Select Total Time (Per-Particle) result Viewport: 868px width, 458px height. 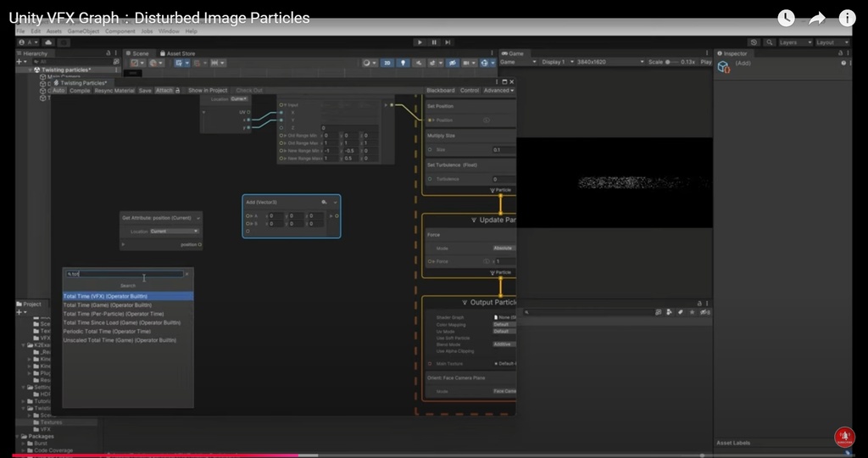coord(128,314)
